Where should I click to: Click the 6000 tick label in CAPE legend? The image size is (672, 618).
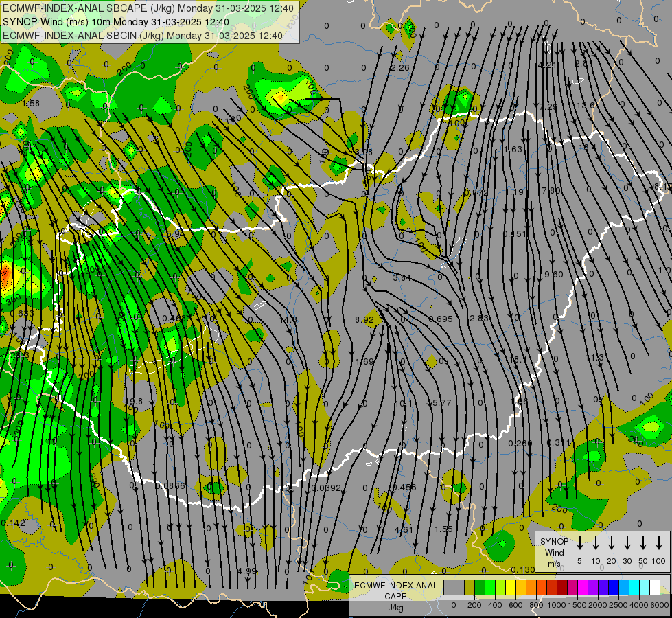659,605
